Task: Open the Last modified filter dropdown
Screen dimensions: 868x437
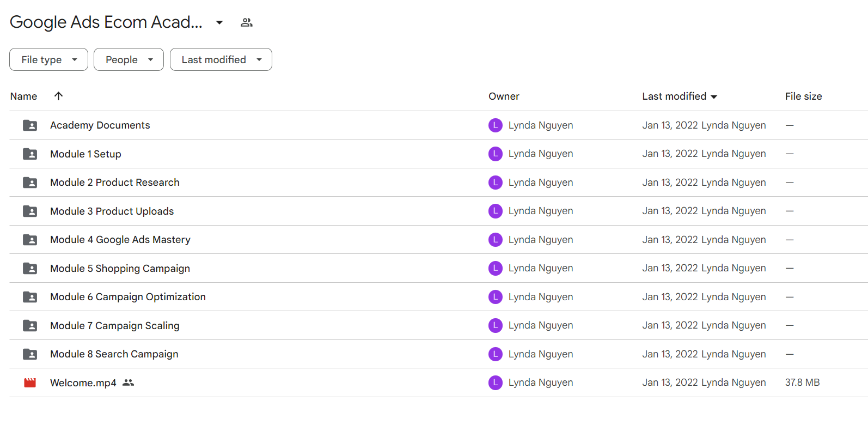Action: [221, 59]
